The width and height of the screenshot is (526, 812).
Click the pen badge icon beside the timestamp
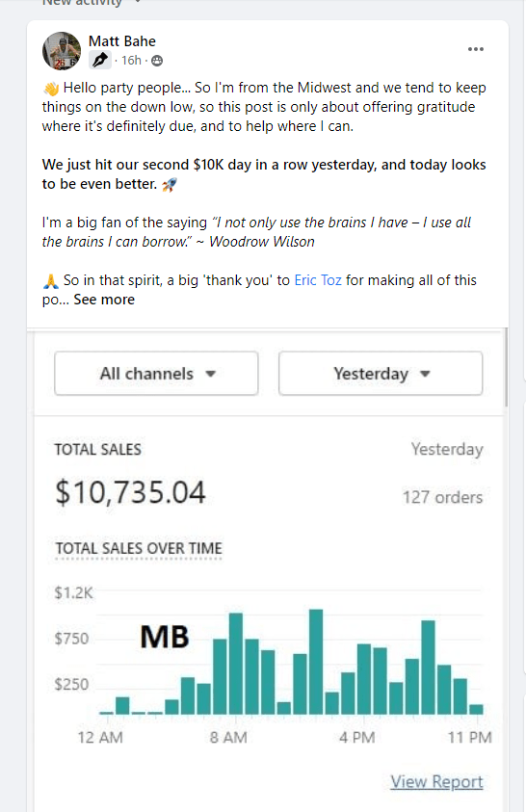coord(100,60)
